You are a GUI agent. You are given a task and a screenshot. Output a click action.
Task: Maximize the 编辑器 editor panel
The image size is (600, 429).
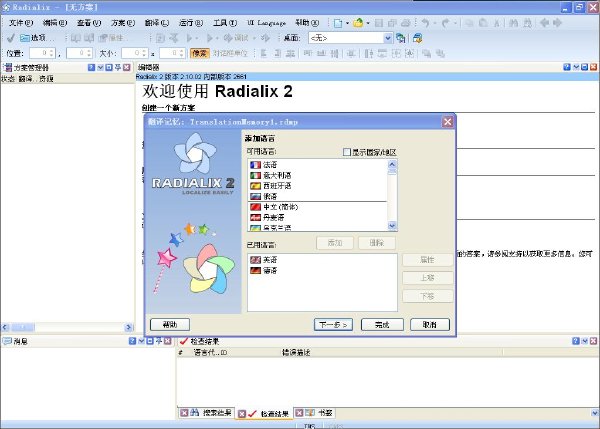click(x=584, y=67)
